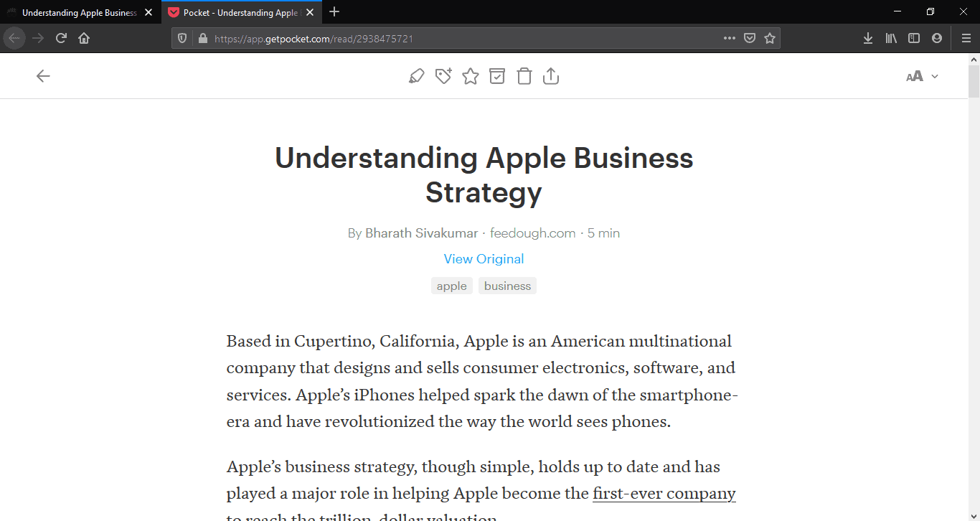Image resolution: width=980 pixels, height=521 pixels.
Task: Open a new browser tab
Action: click(334, 12)
